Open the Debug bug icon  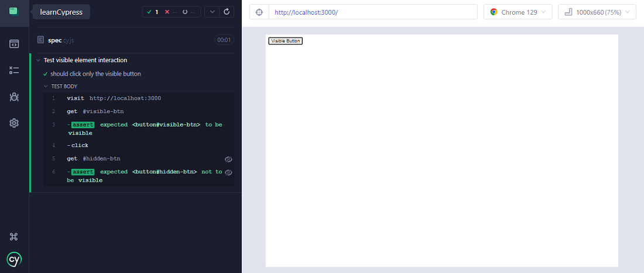[14, 97]
